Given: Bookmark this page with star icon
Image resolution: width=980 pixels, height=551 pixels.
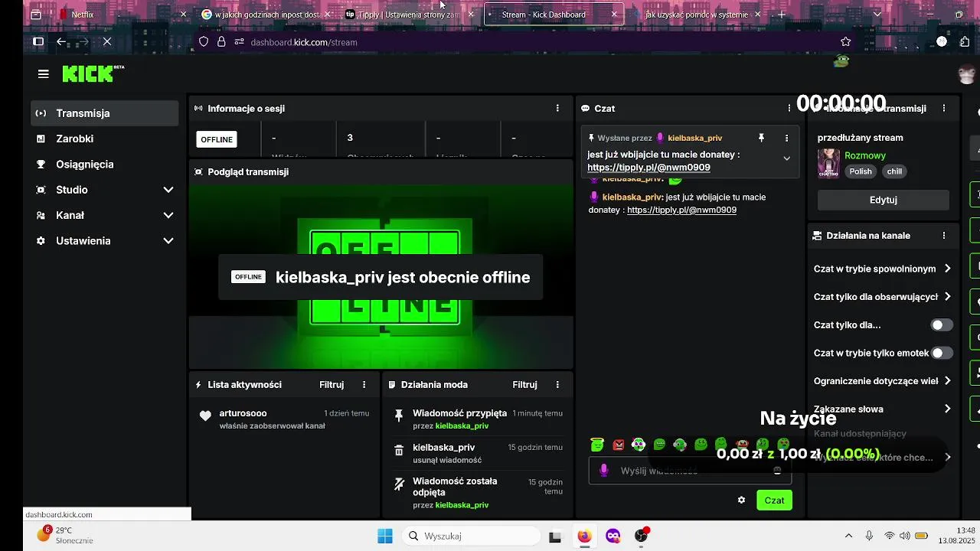Looking at the screenshot, I should coord(846,42).
